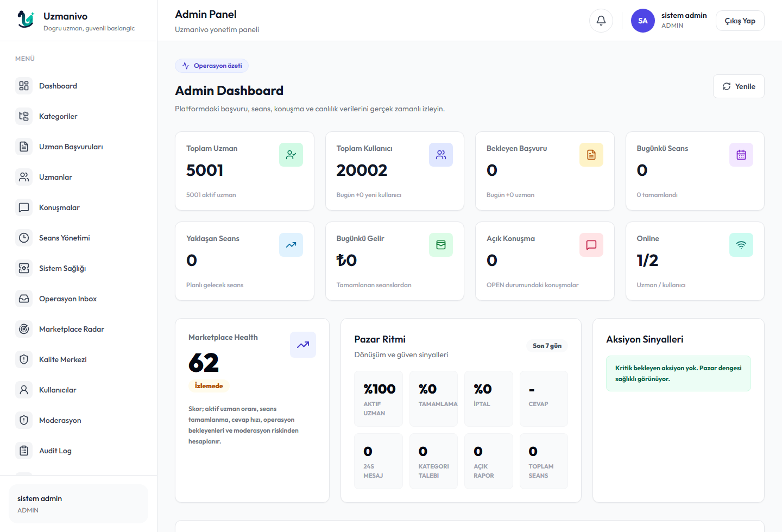Click the Yenile refresh button
The image size is (782, 532).
pos(739,86)
